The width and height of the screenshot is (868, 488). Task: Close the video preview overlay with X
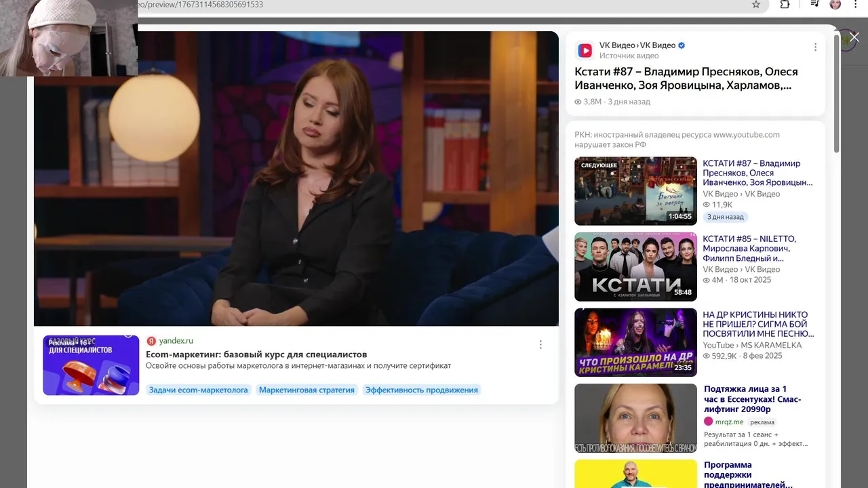pos(854,37)
